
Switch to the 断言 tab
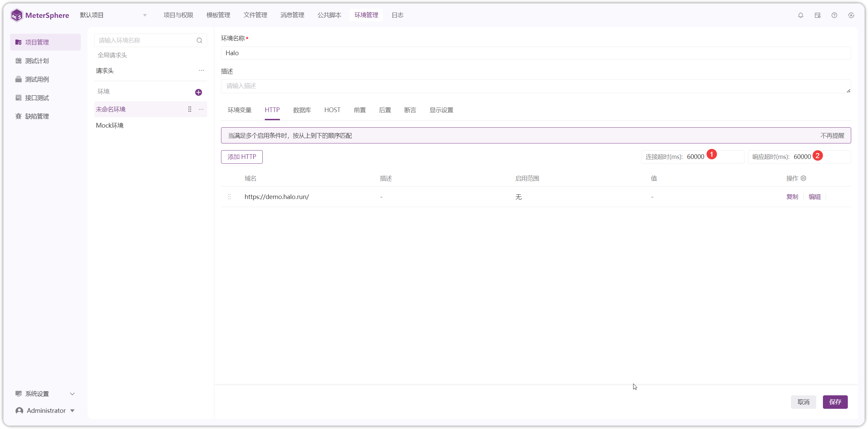coord(410,110)
